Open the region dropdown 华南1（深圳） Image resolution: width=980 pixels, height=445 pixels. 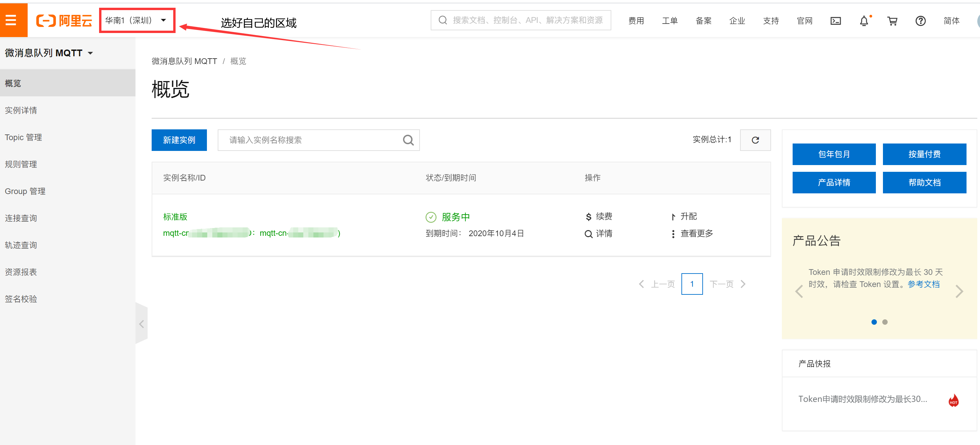click(x=136, y=21)
